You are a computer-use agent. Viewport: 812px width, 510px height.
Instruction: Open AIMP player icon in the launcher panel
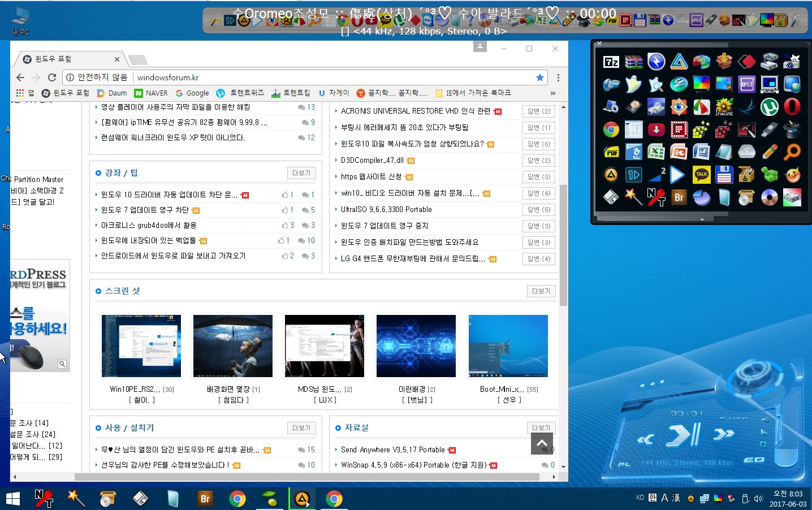[611, 175]
